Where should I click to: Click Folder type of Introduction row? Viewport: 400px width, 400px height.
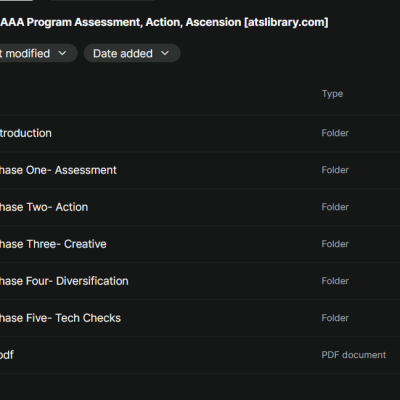[335, 133]
